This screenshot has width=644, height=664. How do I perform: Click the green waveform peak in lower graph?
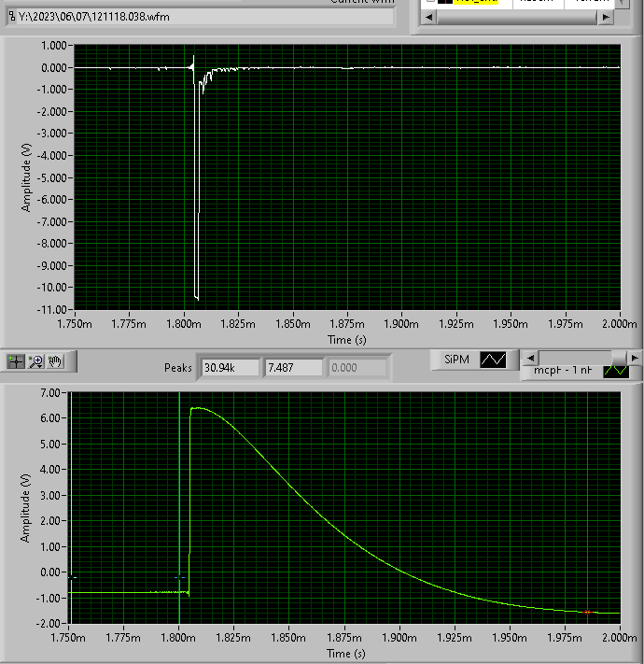[197, 408]
